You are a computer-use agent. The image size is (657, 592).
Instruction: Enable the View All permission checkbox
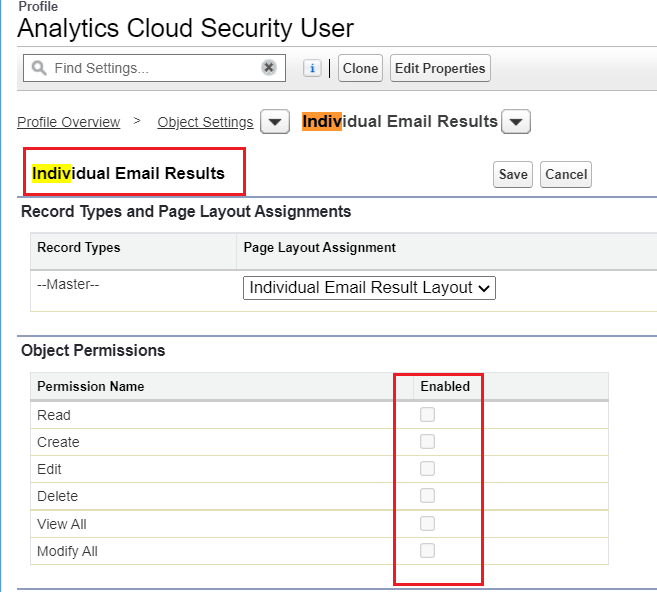427,524
